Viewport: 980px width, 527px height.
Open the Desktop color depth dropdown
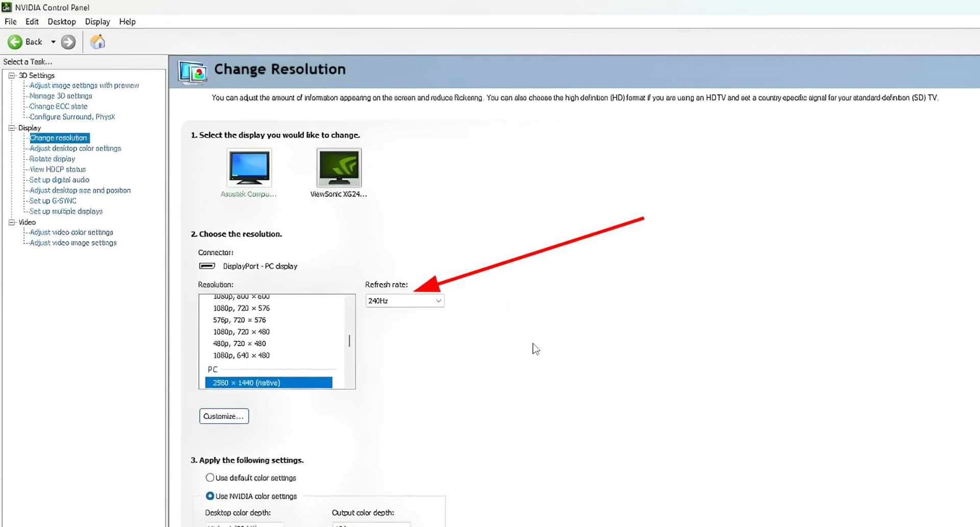[x=244, y=524]
